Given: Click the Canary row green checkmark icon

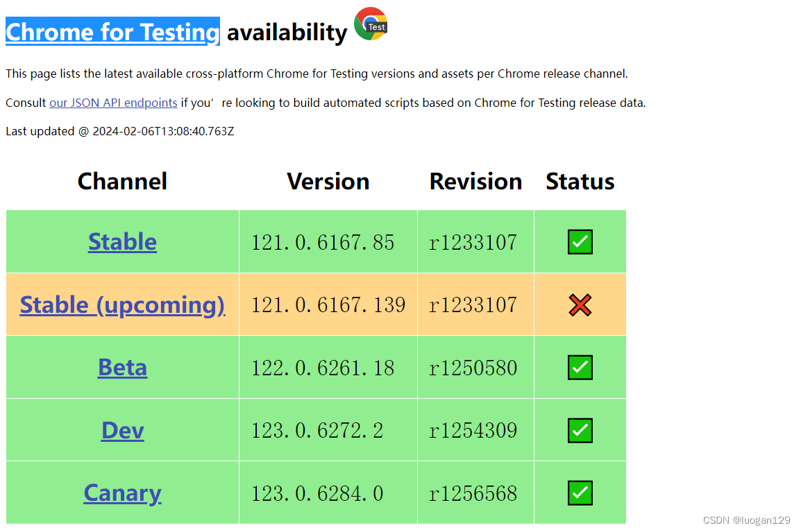Looking at the screenshot, I should [580, 493].
